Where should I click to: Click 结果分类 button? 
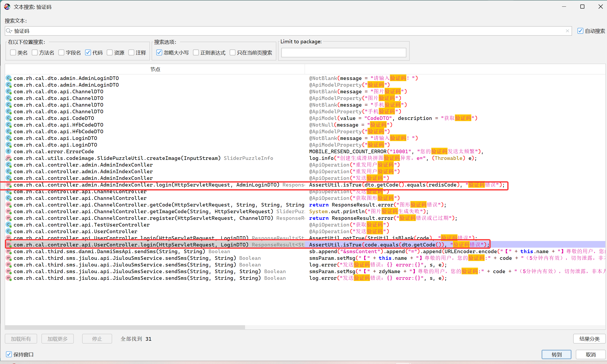tap(589, 339)
